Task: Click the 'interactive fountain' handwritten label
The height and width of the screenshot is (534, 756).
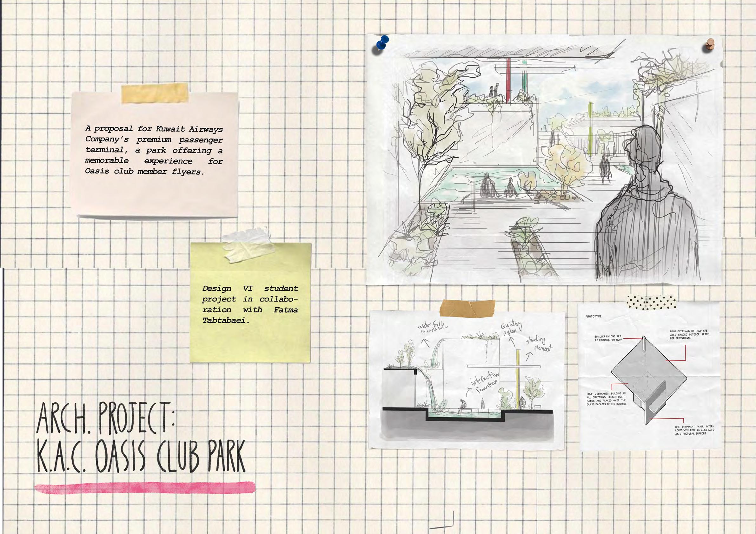Action: click(485, 382)
